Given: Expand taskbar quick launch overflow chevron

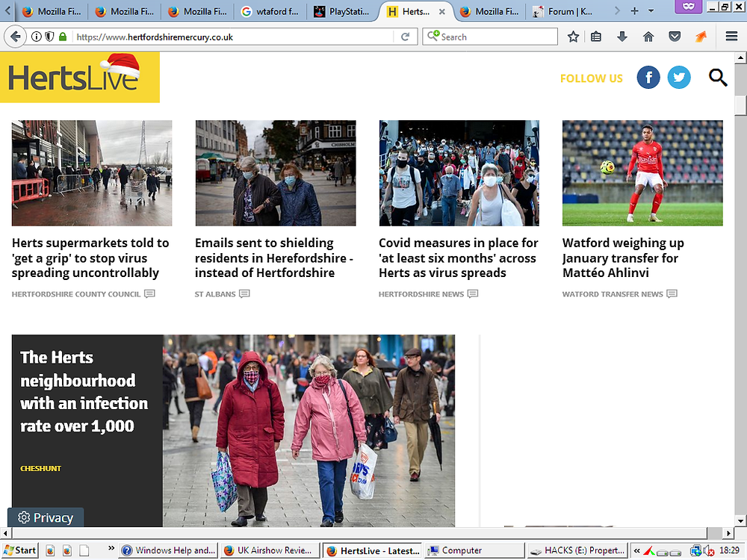Looking at the screenshot, I should (x=111, y=548).
